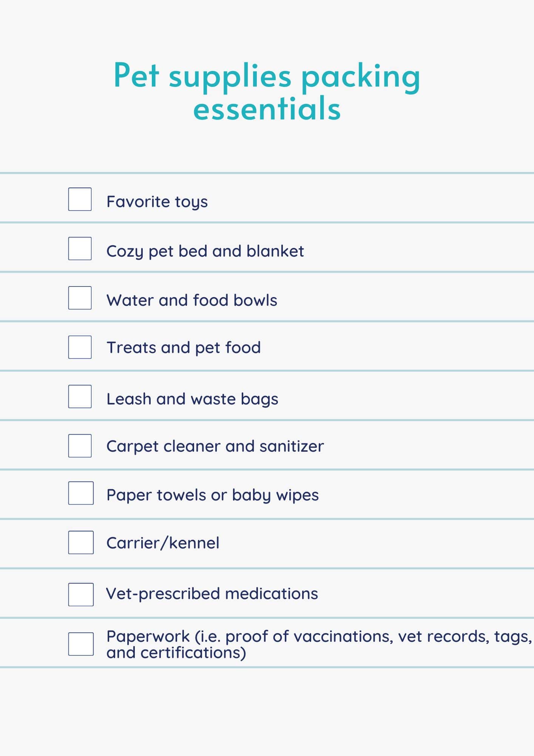
Task: Check the Treats and pet food checkbox
Action: [80, 347]
